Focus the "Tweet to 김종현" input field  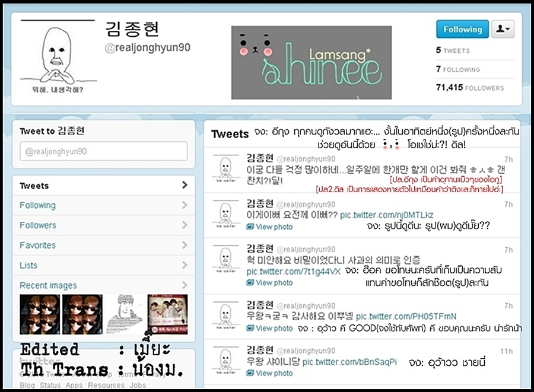[104, 151]
